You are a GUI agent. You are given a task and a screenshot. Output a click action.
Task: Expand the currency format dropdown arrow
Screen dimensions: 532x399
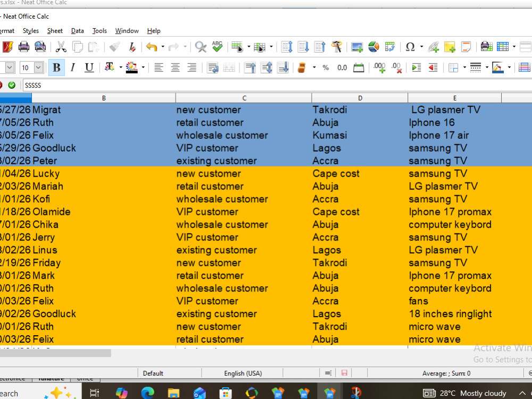pyautogui.click(x=314, y=68)
